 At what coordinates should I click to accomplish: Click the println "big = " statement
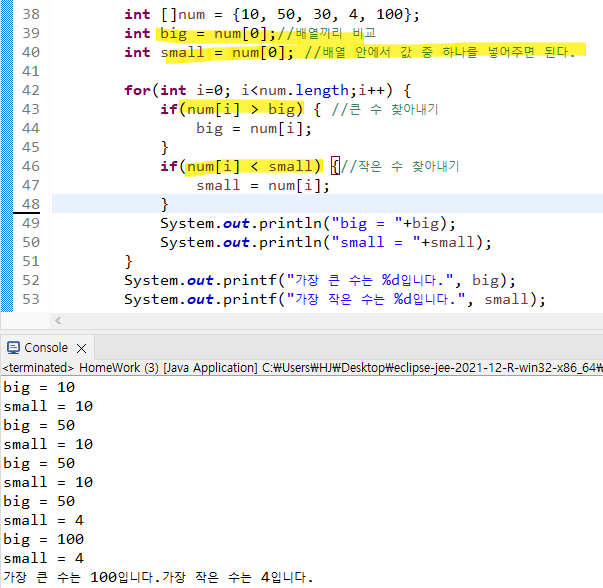(308, 223)
